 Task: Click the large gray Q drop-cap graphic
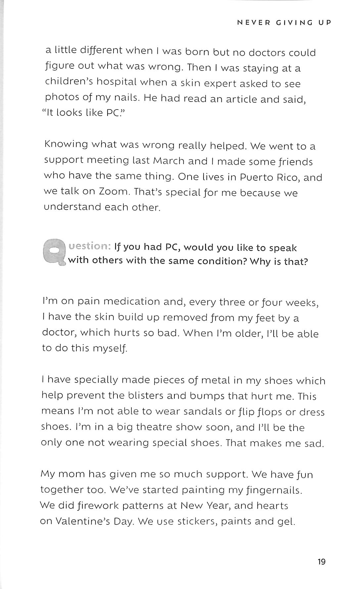pos(55,253)
